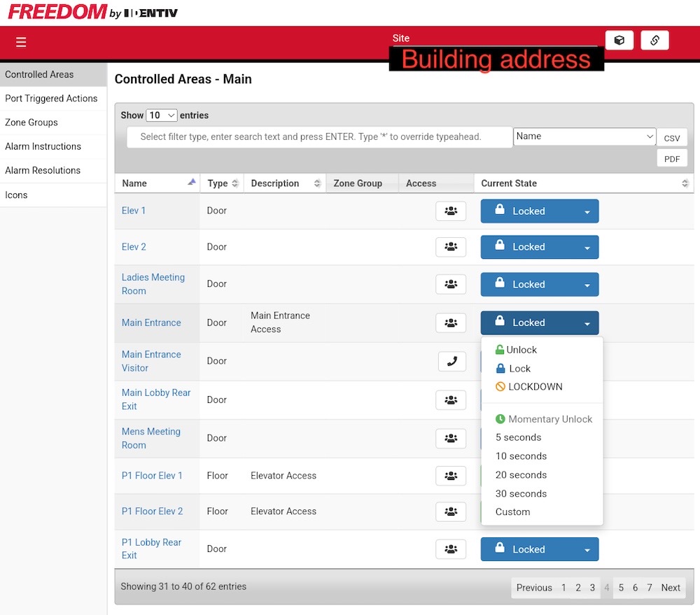Select LOCKDOWN from the open menu
700x615 pixels.
click(532, 386)
